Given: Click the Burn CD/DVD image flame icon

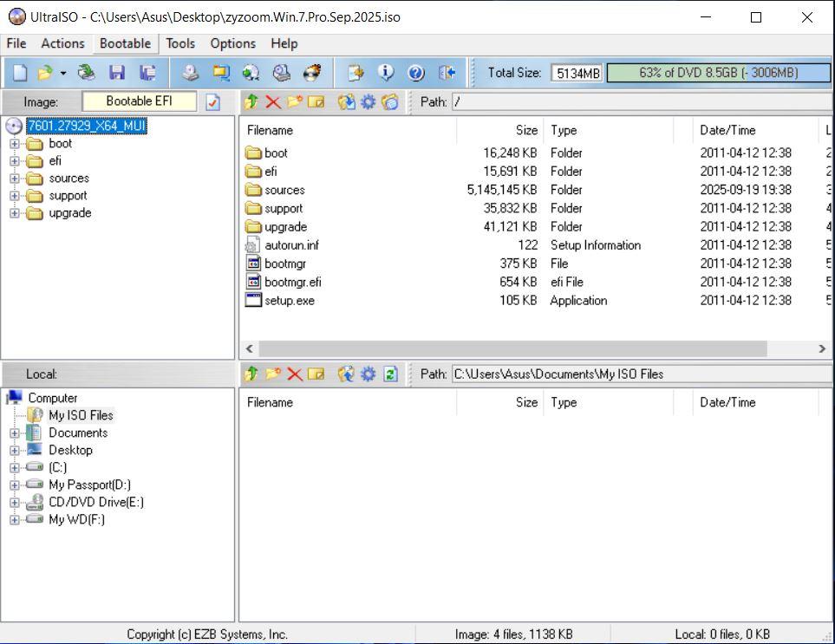Looking at the screenshot, I should 312,73.
